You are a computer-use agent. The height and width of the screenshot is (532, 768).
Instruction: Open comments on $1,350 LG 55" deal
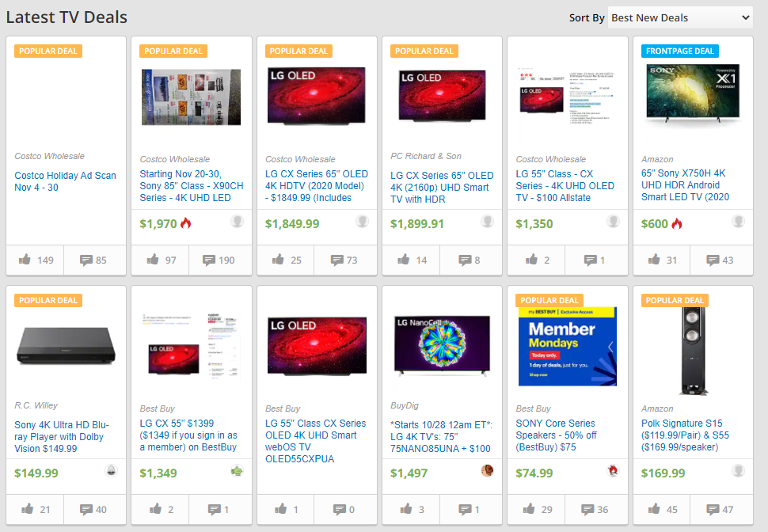[x=596, y=260]
